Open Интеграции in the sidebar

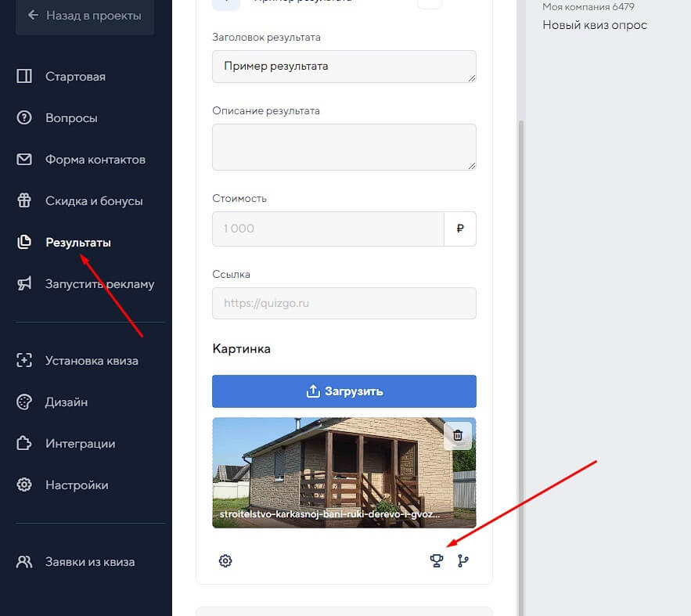coord(80,444)
